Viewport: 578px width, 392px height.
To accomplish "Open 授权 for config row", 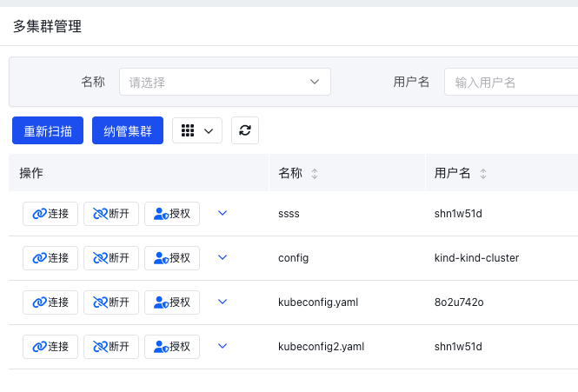I will click(x=172, y=258).
